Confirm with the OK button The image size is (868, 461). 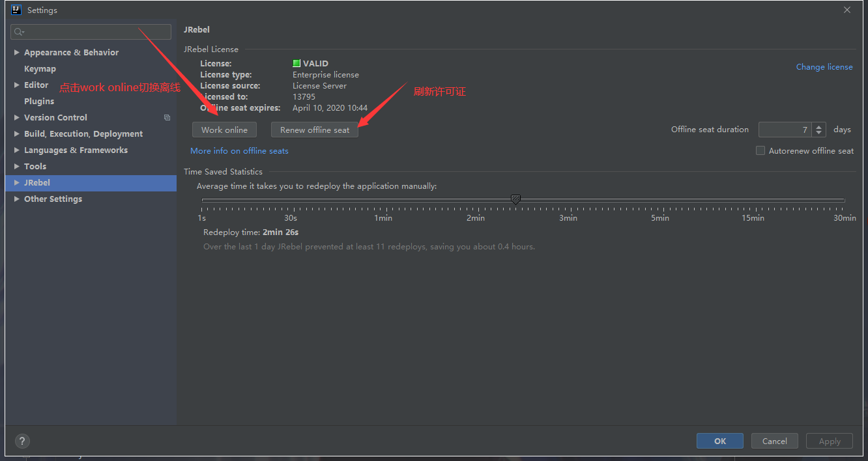(x=720, y=441)
